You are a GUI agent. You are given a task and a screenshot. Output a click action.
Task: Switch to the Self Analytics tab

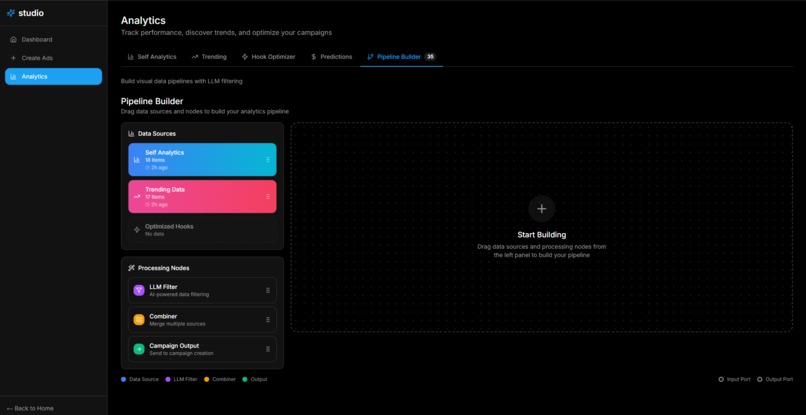coord(152,57)
